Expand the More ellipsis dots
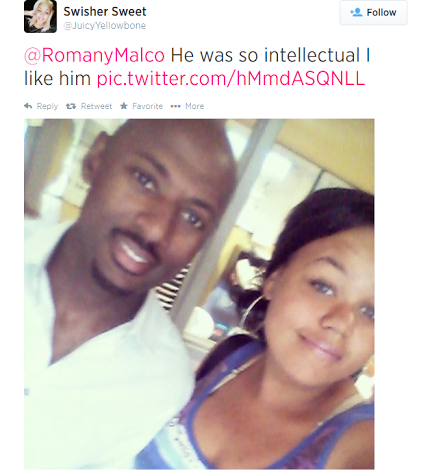The width and height of the screenshot is (430, 473). [175, 106]
